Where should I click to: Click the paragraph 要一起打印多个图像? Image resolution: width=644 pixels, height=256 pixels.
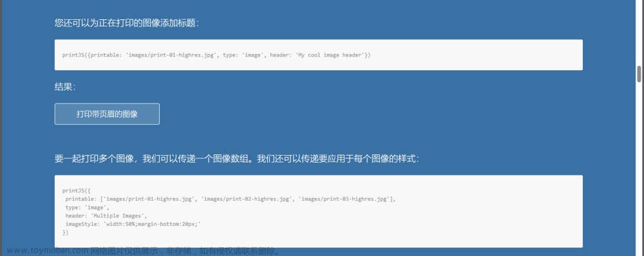(236, 159)
